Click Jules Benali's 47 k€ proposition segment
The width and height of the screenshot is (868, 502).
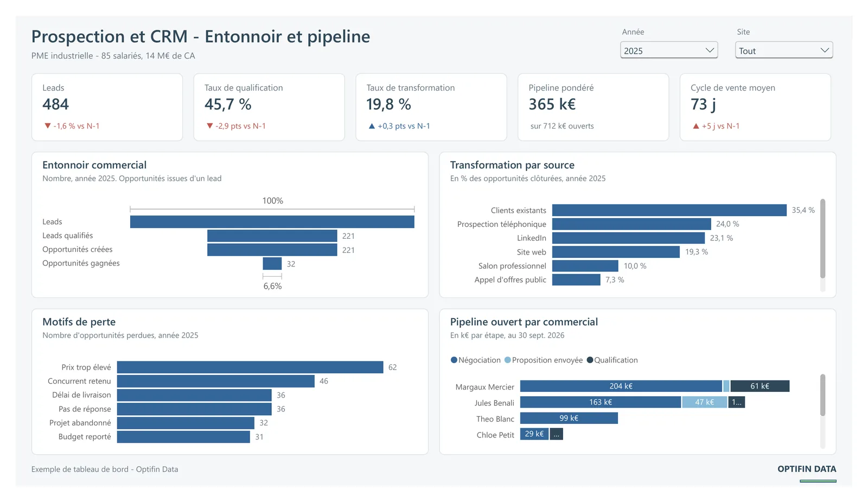point(704,402)
